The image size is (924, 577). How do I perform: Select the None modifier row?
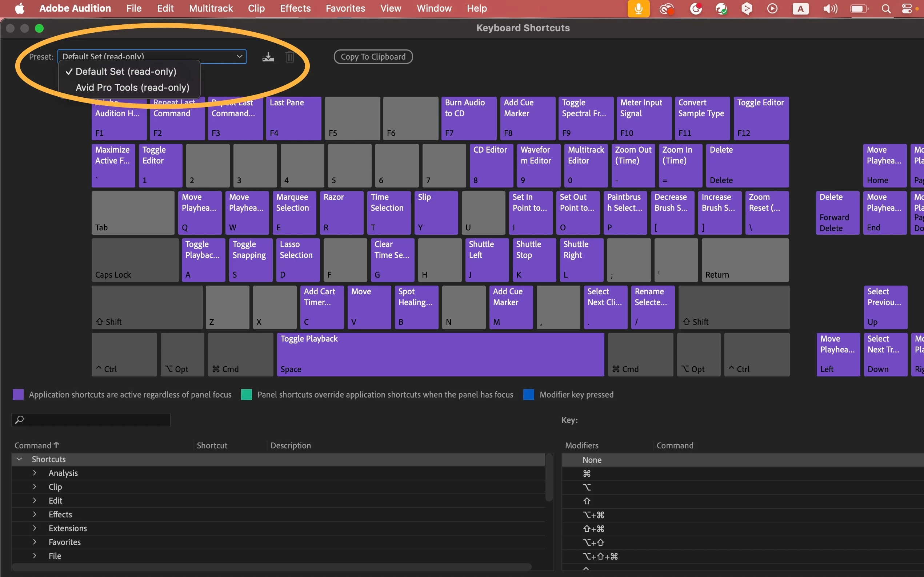(x=592, y=460)
